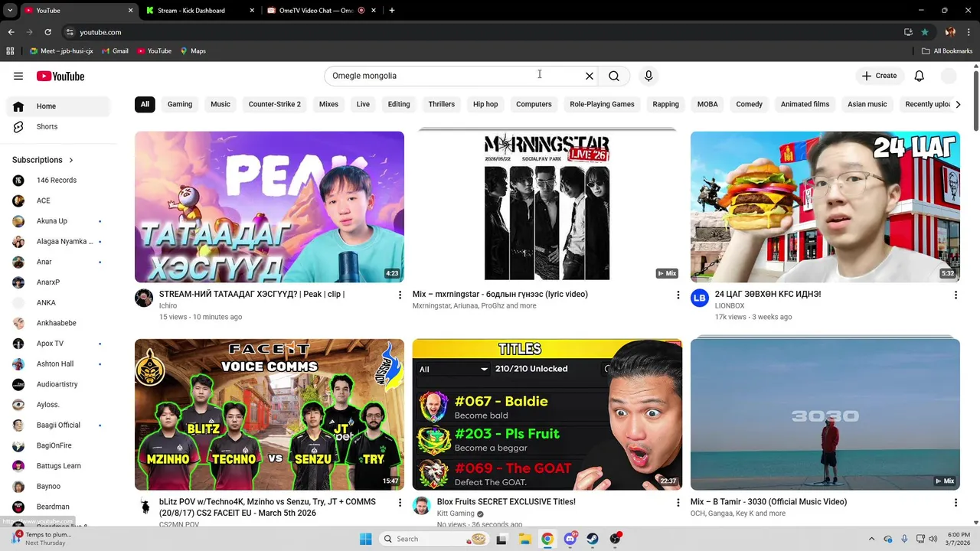This screenshot has width=980, height=551.
Task: Open the Baagii Official subscription
Action: click(x=58, y=425)
